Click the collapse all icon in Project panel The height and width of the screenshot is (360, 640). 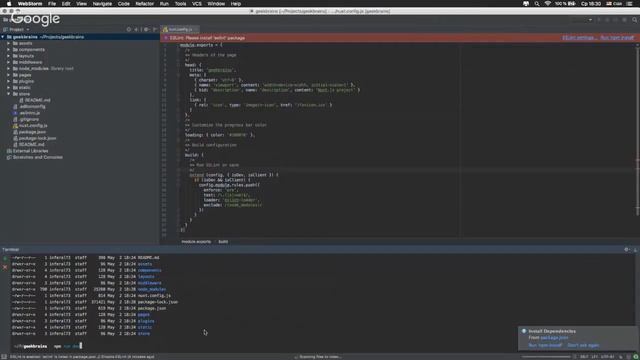click(x=136, y=29)
